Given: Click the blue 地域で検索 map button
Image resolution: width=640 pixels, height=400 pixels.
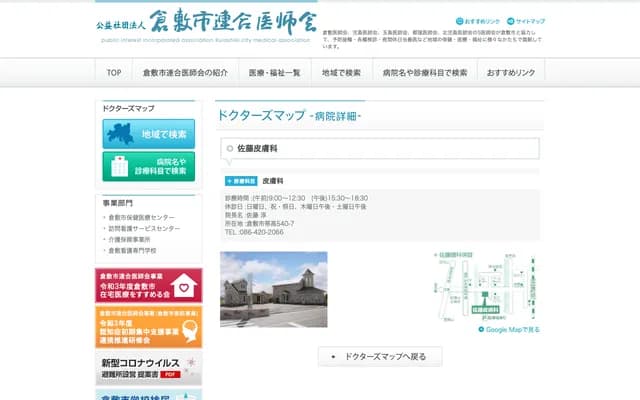Looking at the screenshot, I should point(148,134).
